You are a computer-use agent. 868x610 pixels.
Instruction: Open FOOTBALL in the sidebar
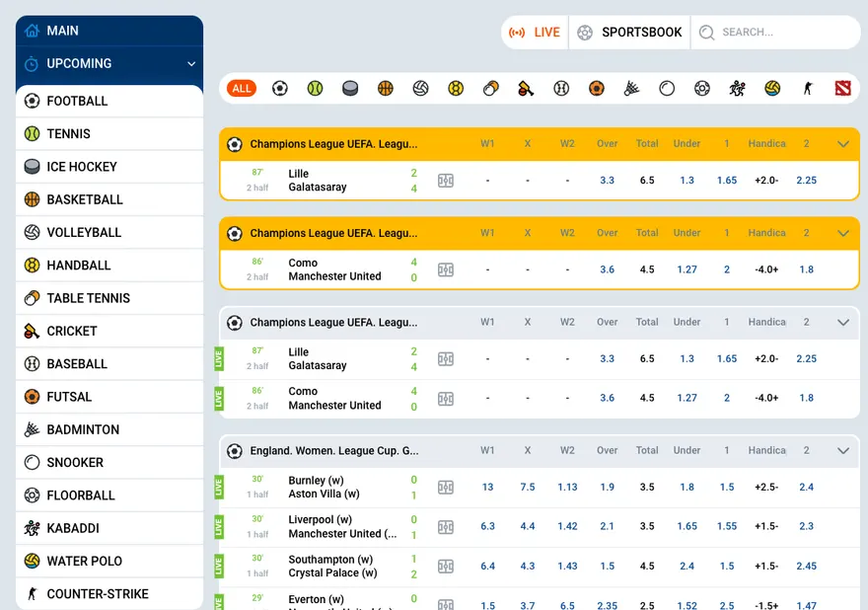coord(109,101)
